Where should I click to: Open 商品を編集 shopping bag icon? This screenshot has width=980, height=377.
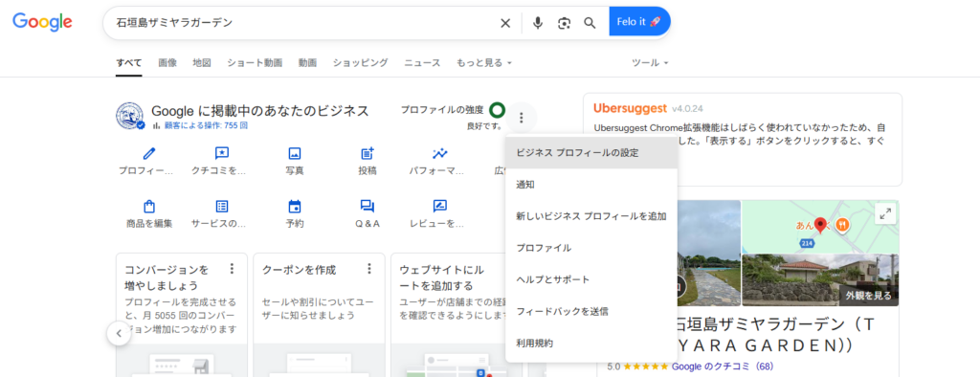click(148, 207)
